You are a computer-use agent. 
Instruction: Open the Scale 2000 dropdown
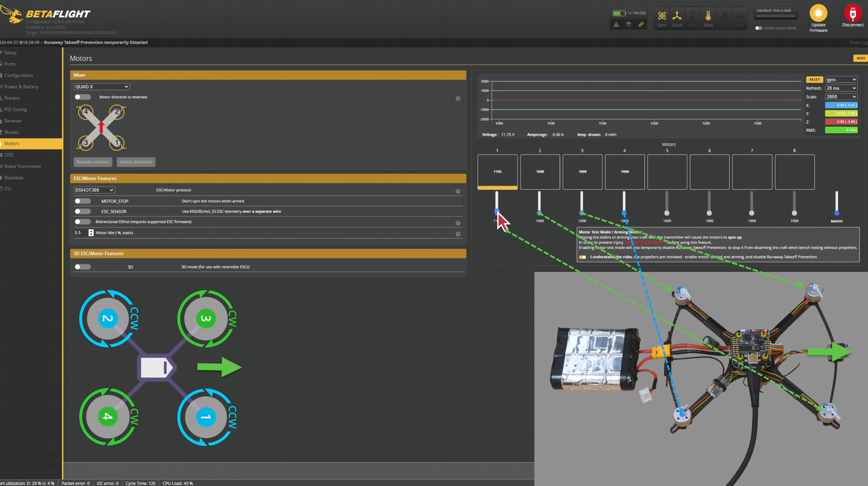841,97
